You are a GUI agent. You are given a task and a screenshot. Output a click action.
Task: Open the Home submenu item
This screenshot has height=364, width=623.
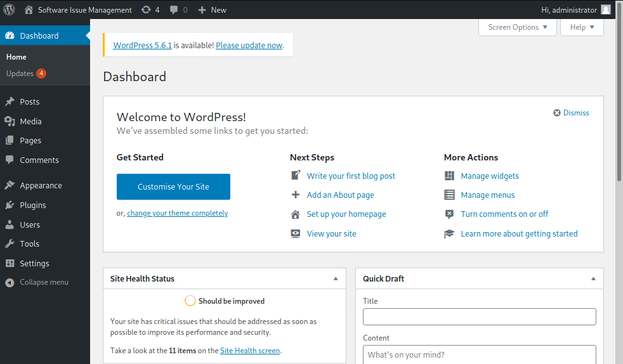click(x=16, y=57)
